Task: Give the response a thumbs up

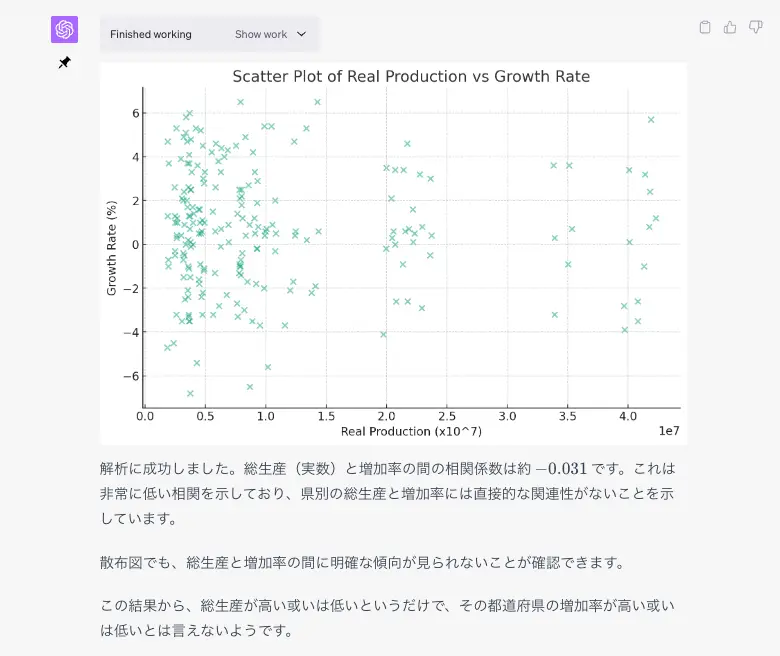Action: [730, 28]
